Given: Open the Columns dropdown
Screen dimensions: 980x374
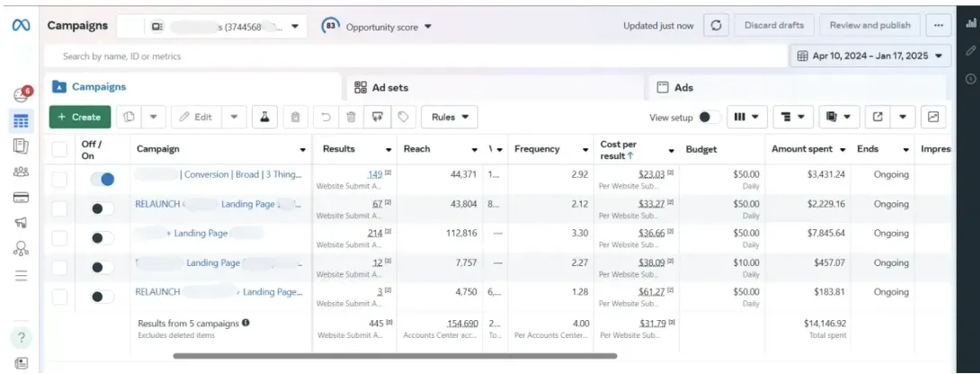Looking at the screenshot, I should coord(747,117).
